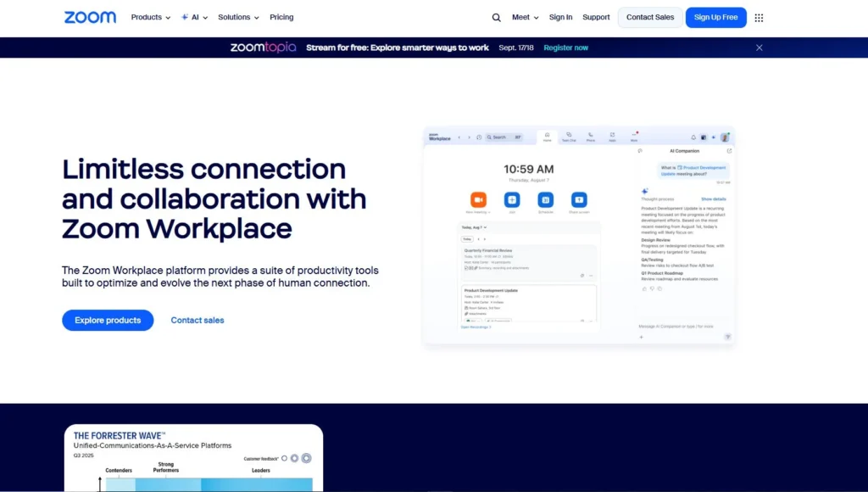The height and width of the screenshot is (492, 868).
Task: Click the copy icon under the AI response
Action: (x=659, y=288)
